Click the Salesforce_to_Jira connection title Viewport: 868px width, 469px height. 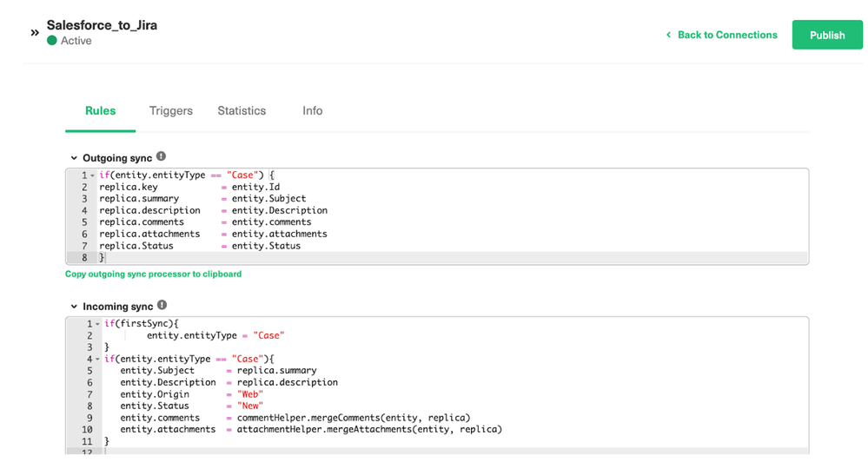pyautogui.click(x=102, y=25)
